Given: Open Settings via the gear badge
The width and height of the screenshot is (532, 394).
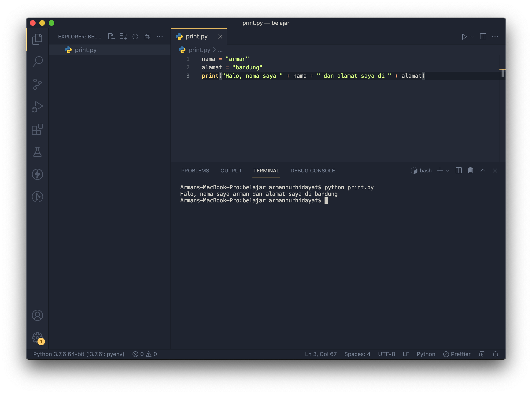Looking at the screenshot, I should click(x=37, y=338).
